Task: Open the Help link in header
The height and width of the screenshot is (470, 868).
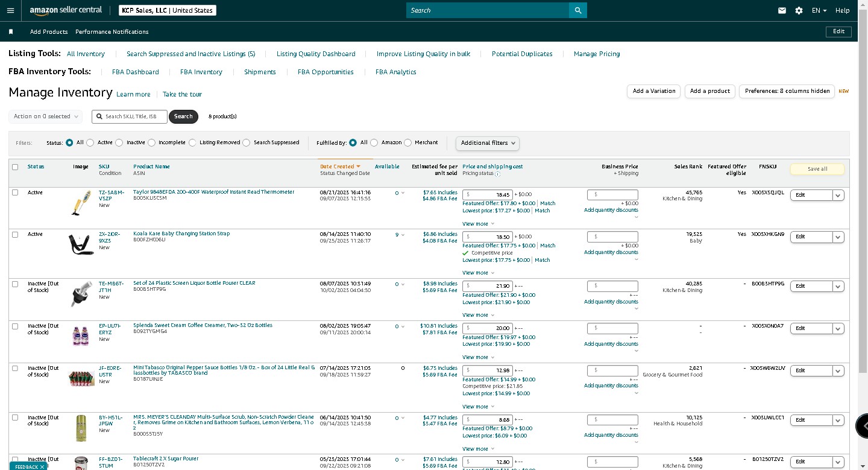Action: (843, 10)
